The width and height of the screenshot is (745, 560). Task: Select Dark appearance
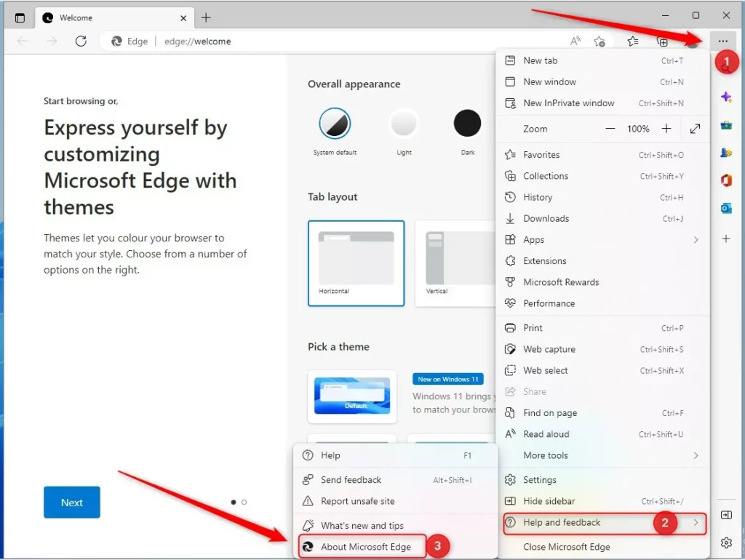point(468,123)
